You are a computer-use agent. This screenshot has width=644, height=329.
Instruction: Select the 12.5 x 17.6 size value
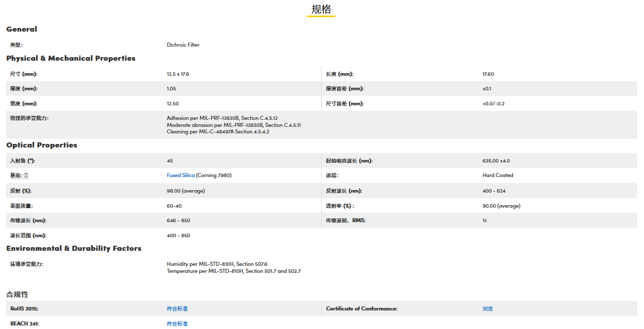pos(178,74)
